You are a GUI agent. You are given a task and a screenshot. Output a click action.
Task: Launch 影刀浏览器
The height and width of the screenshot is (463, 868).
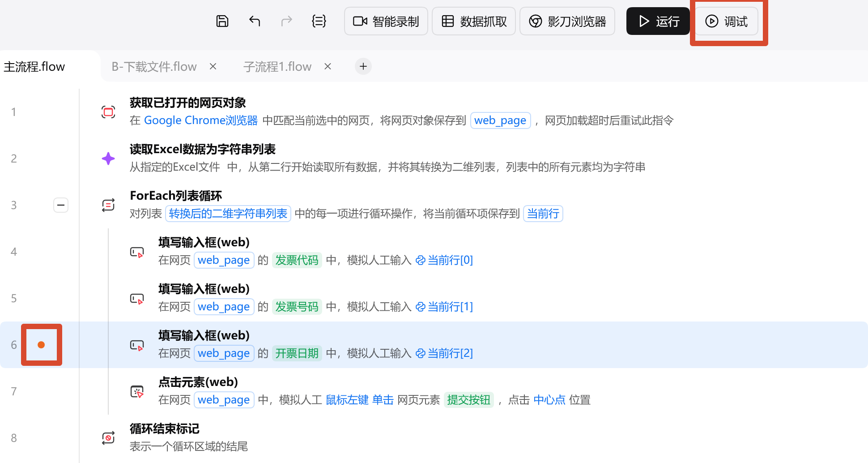pyautogui.click(x=567, y=21)
